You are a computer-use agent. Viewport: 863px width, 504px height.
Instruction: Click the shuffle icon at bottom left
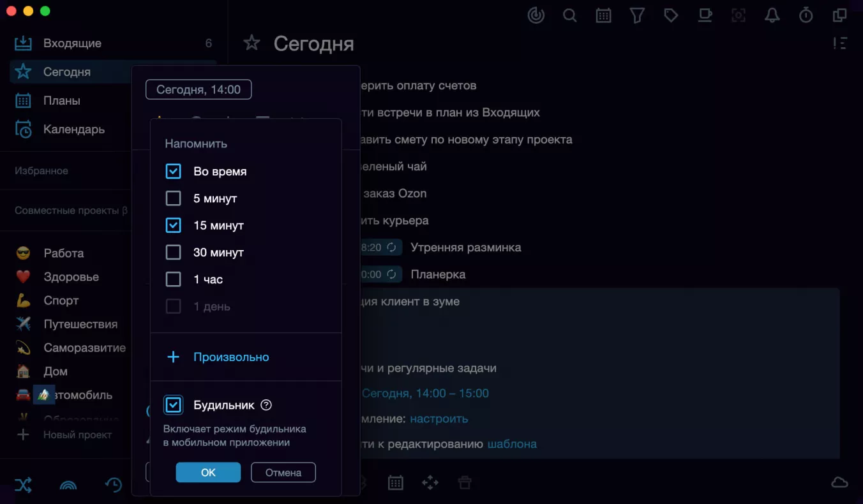(x=23, y=485)
